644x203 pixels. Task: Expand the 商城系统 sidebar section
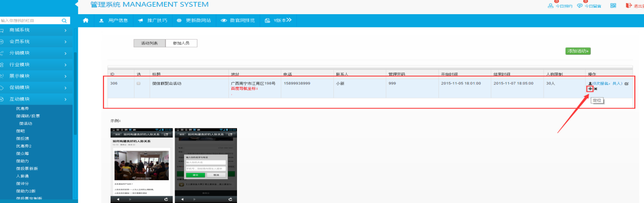(x=37, y=30)
